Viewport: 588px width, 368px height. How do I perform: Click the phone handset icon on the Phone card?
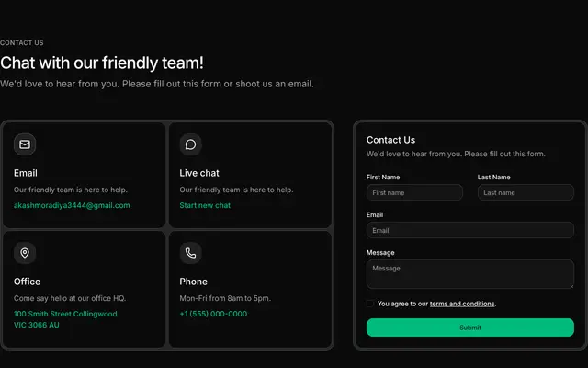190,253
